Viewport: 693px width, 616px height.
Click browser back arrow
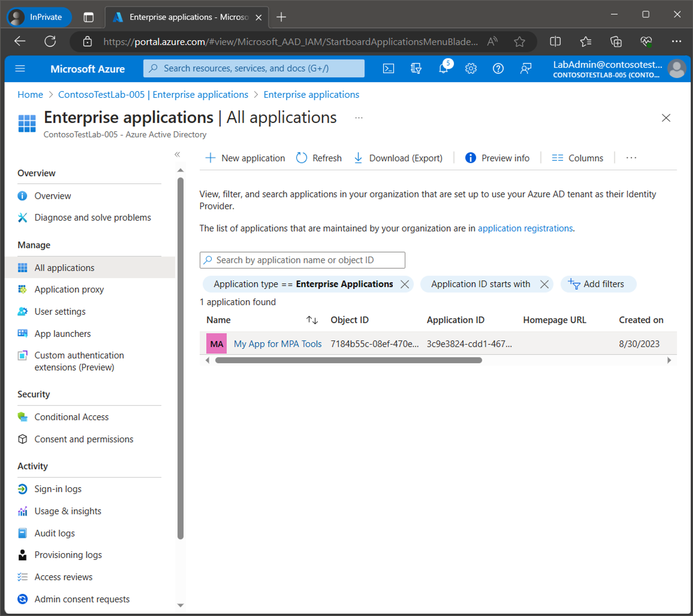click(20, 42)
